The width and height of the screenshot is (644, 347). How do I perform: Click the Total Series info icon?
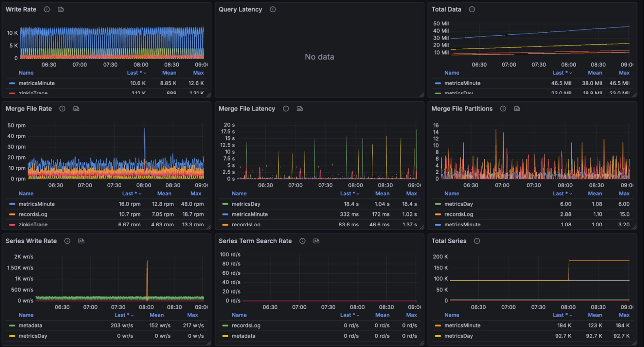point(477,241)
